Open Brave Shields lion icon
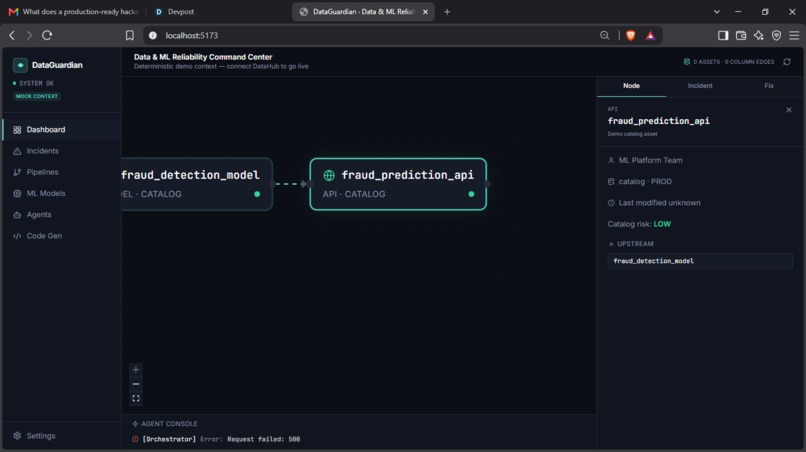This screenshot has width=806, height=452. click(631, 35)
